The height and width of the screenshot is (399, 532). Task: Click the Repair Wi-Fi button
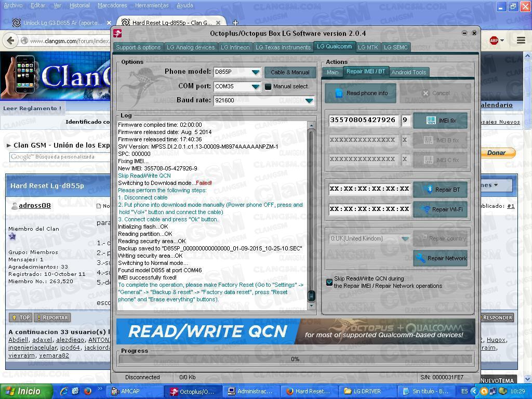(440, 209)
